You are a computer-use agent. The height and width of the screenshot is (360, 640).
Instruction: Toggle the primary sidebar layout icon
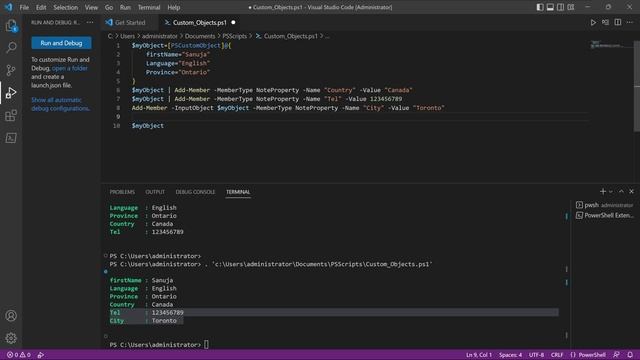[x=540, y=7]
